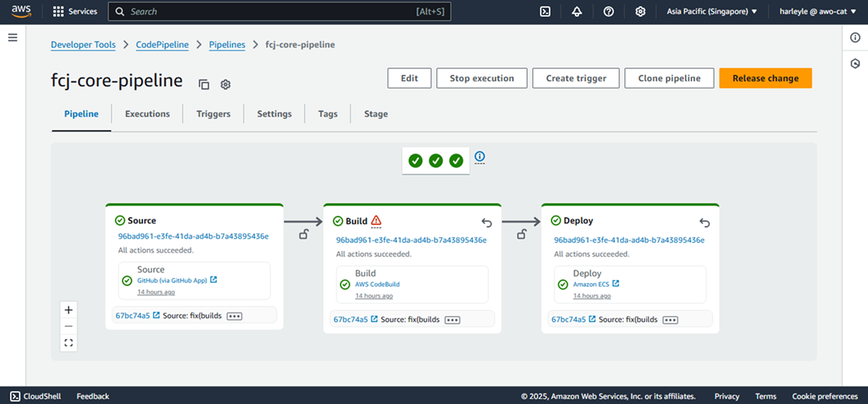Screen dimensions: 868x404
Task: Open the Triggers tab
Action: point(214,114)
